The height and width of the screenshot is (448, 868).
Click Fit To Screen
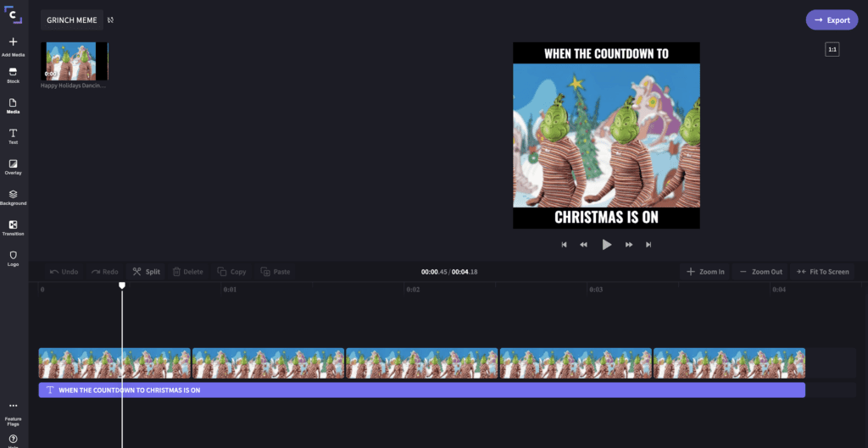click(822, 272)
